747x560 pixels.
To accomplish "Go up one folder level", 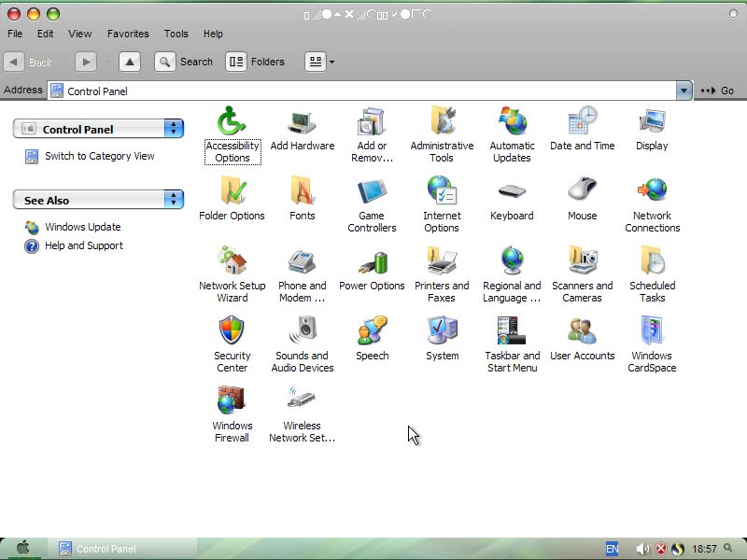I will tap(130, 62).
